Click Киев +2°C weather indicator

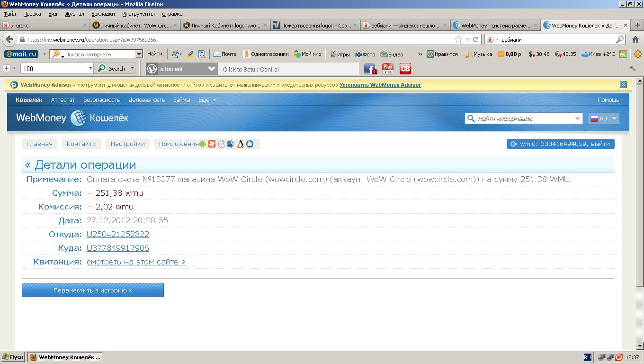click(x=598, y=54)
